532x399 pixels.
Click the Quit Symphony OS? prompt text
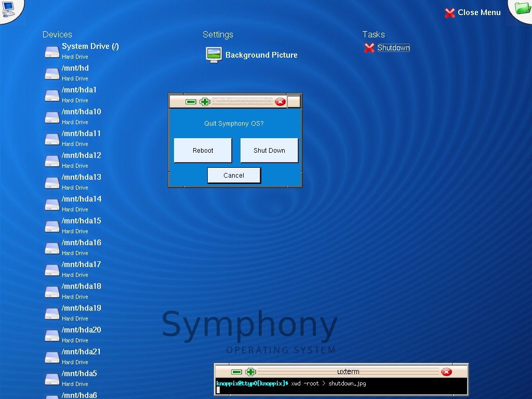[x=234, y=124]
